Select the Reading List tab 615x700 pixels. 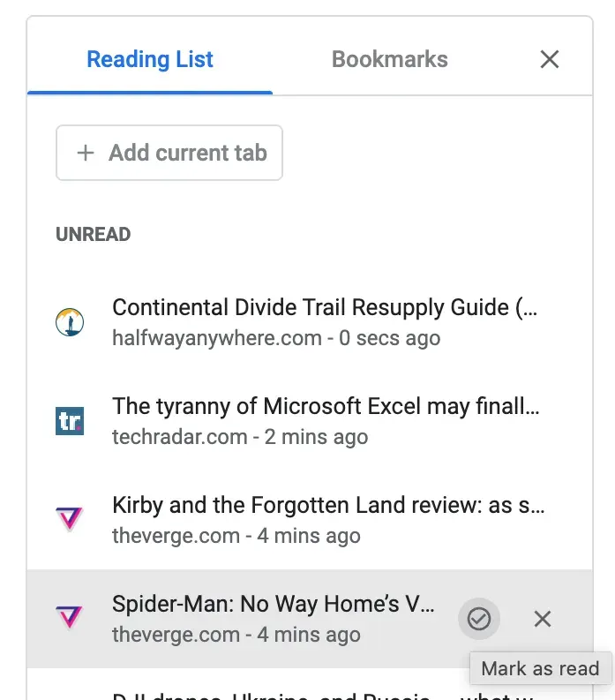[150, 60]
